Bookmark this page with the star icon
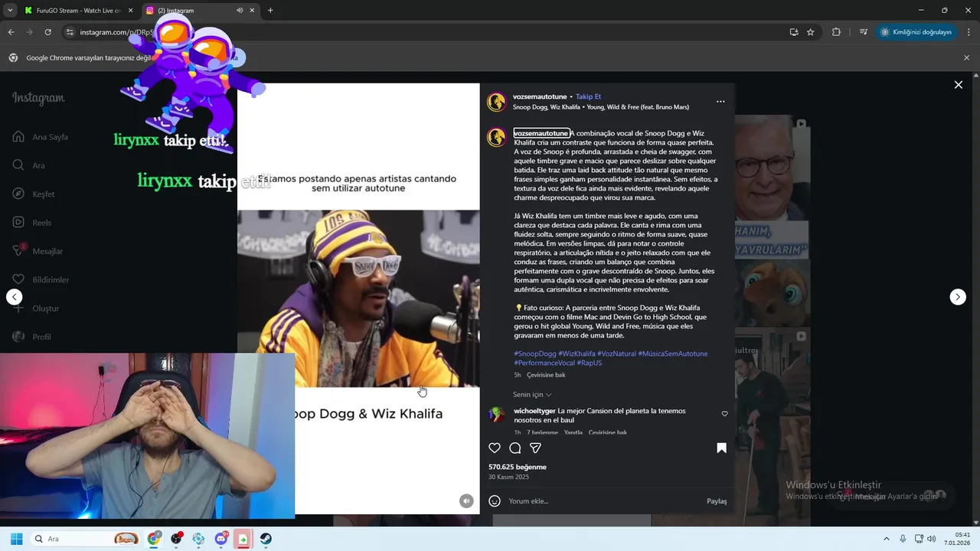Viewport: 980px width, 551px height. pos(810,32)
